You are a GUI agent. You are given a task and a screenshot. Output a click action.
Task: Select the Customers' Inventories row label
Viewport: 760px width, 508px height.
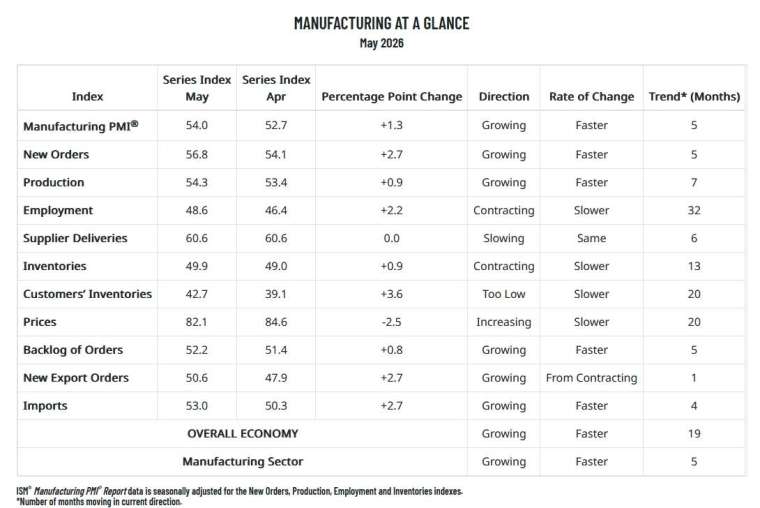click(87, 294)
